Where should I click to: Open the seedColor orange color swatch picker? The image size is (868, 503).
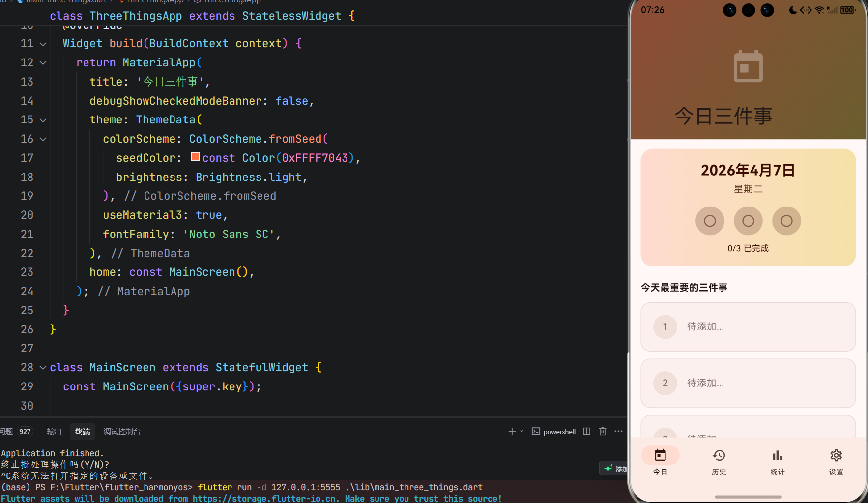pos(195,157)
